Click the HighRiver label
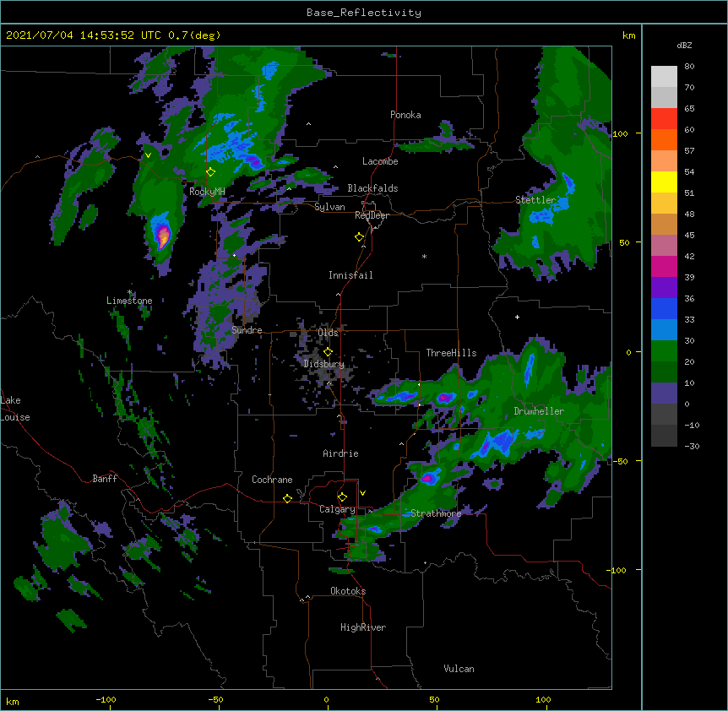The height and width of the screenshot is (711, 728). click(x=363, y=627)
